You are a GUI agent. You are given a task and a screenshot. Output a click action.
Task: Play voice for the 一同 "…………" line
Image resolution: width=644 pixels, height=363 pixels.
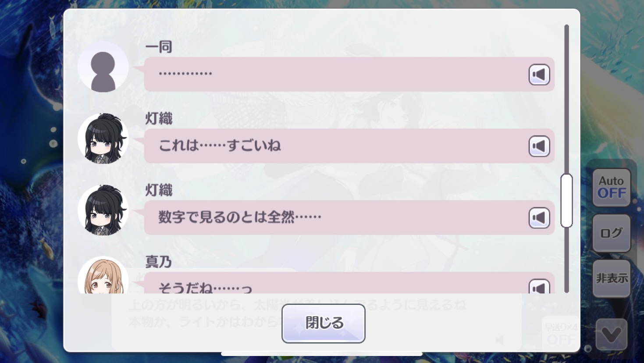click(x=539, y=75)
